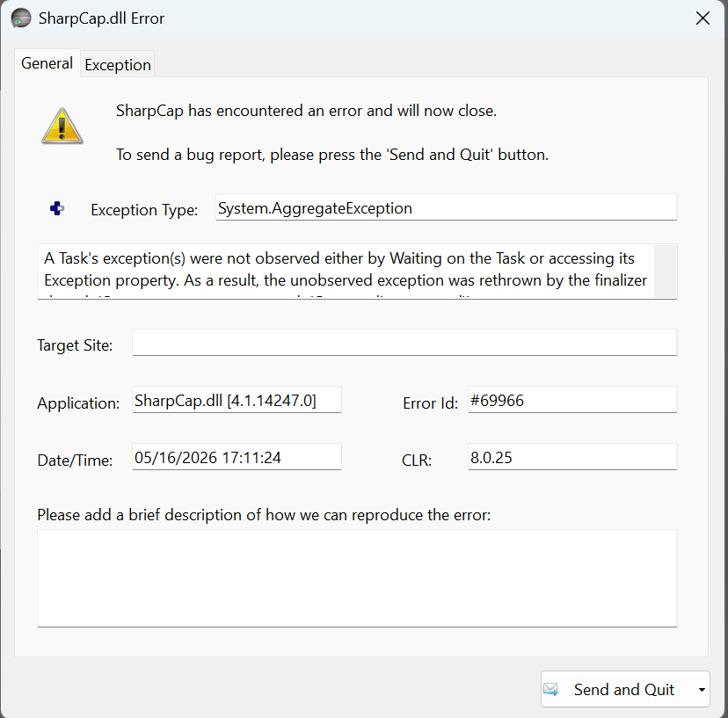Viewport: 728px width, 718px height.
Task: Click the Error Id field #69966
Action: click(572, 400)
